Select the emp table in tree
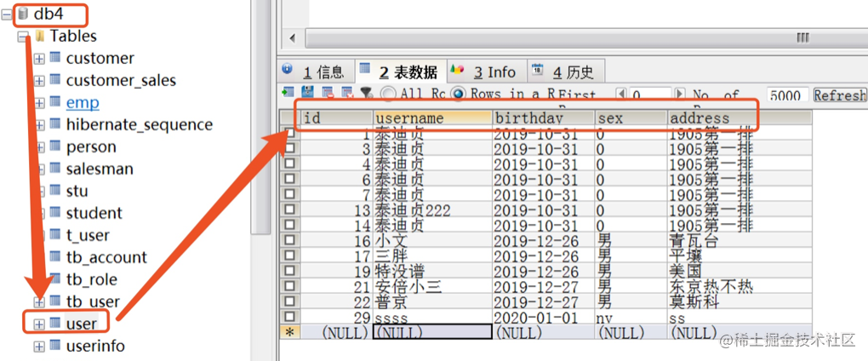The image size is (868, 361). coord(83,102)
